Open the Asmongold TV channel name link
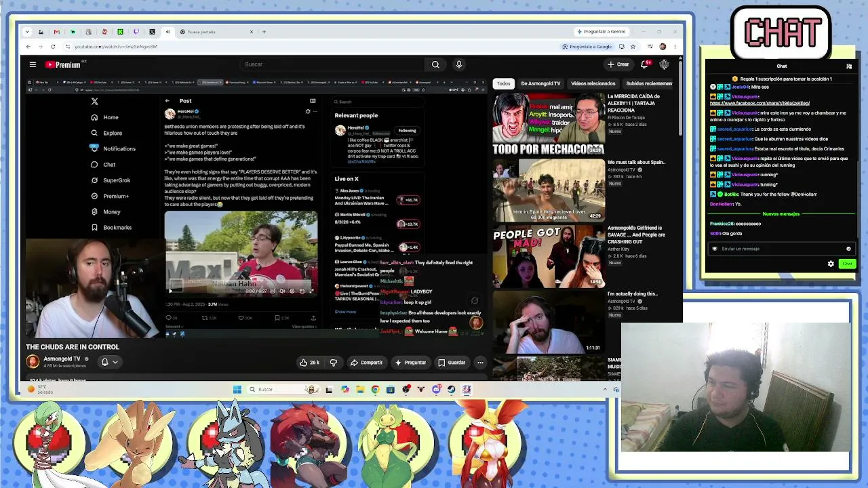 point(62,359)
